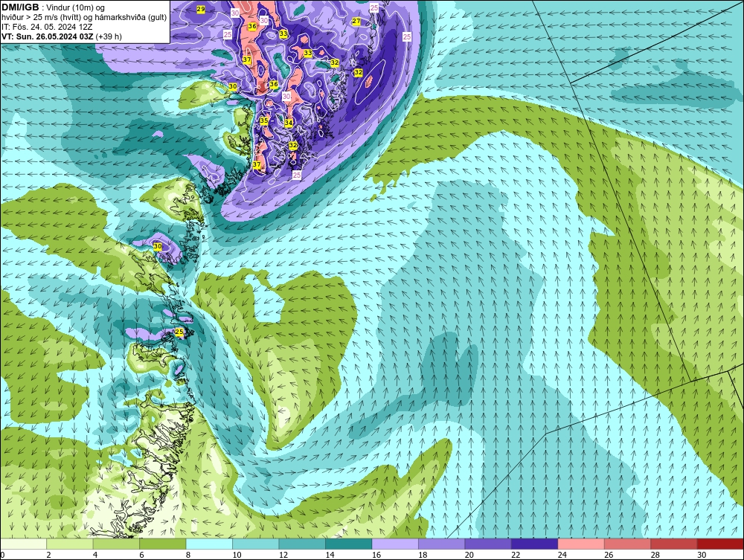Click legend tick label '12'
The image size is (744, 560).
coord(283,555)
